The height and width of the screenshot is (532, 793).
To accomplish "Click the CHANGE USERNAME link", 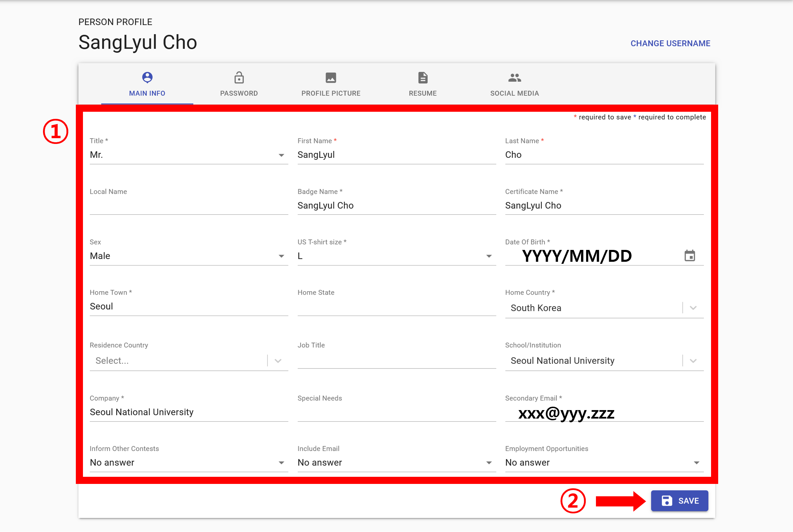I will click(670, 43).
